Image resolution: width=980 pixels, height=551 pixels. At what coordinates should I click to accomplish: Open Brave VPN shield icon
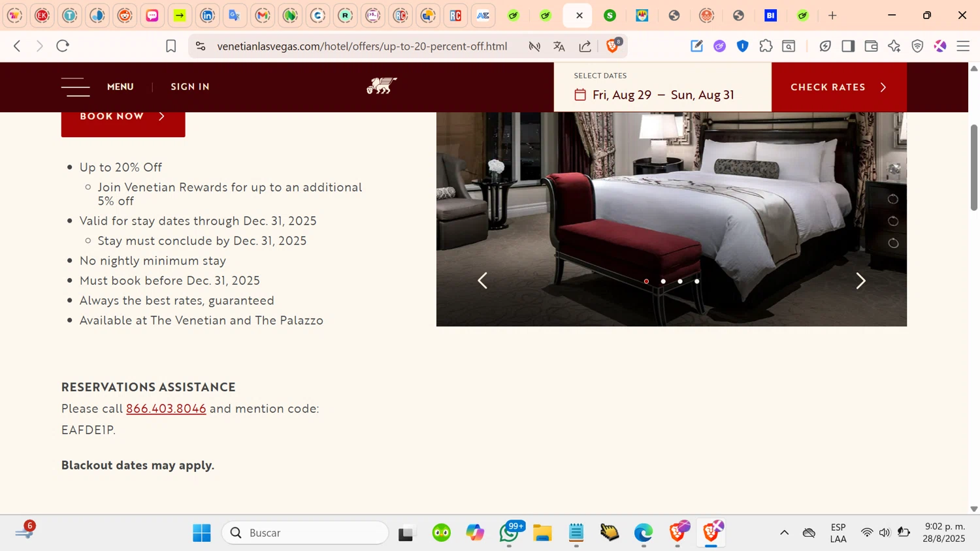click(917, 46)
